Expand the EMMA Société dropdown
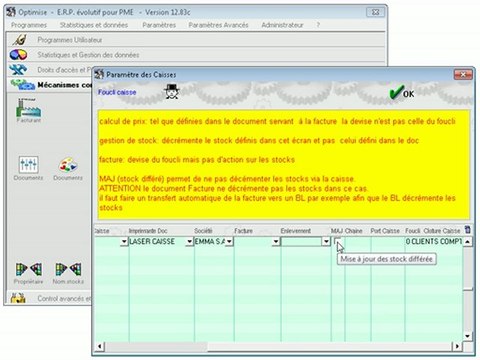The width and height of the screenshot is (480, 360). 229,241
